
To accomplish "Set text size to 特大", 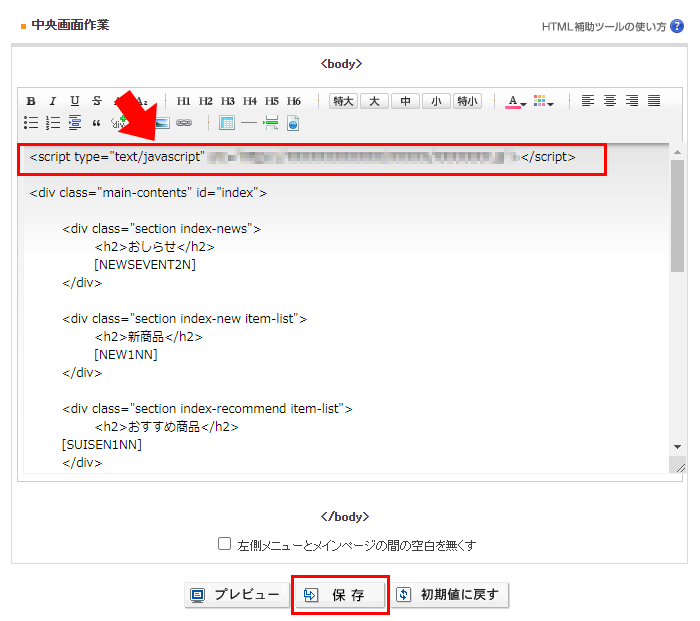I will 344,101.
